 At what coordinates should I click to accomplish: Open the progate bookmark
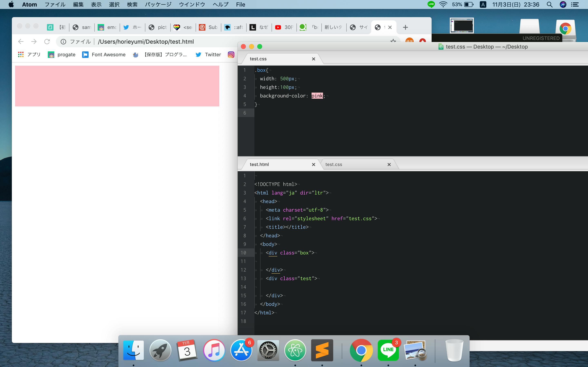pyautogui.click(x=62, y=55)
